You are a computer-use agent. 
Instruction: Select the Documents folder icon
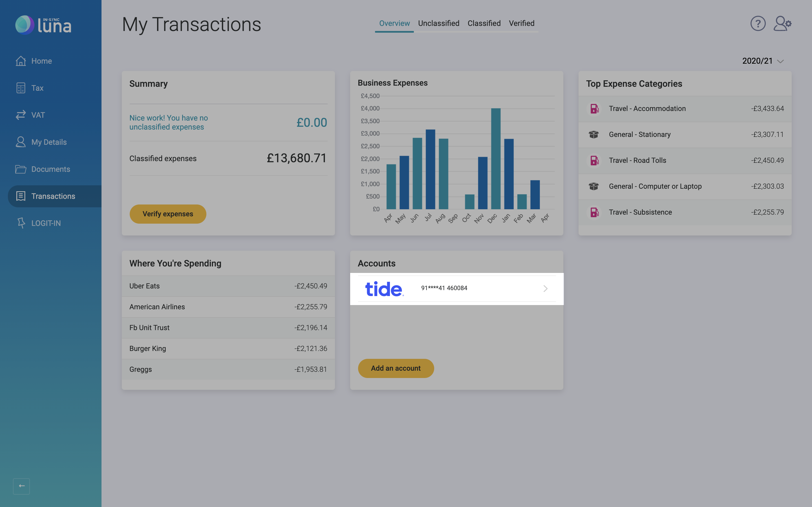tap(21, 169)
